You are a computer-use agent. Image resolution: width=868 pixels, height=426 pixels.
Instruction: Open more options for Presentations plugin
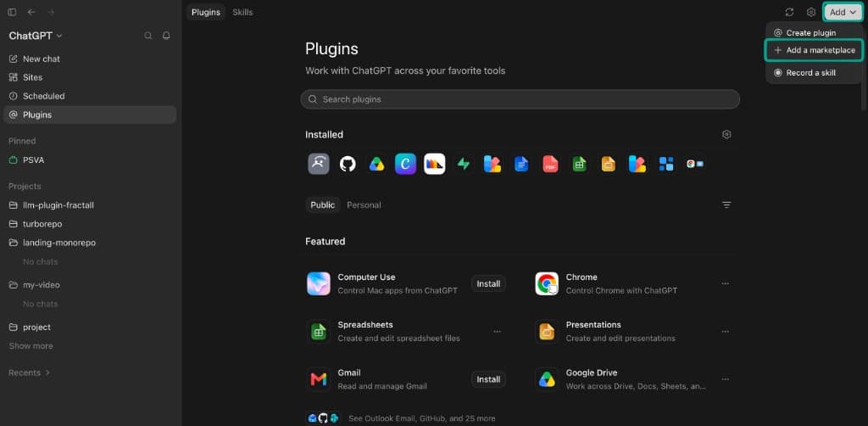tap(726, 331)
